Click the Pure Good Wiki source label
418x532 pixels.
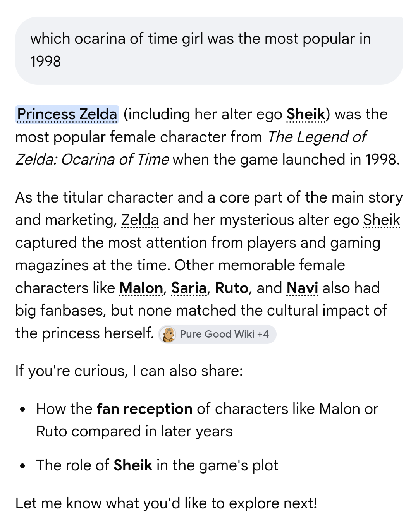(217, 334)
